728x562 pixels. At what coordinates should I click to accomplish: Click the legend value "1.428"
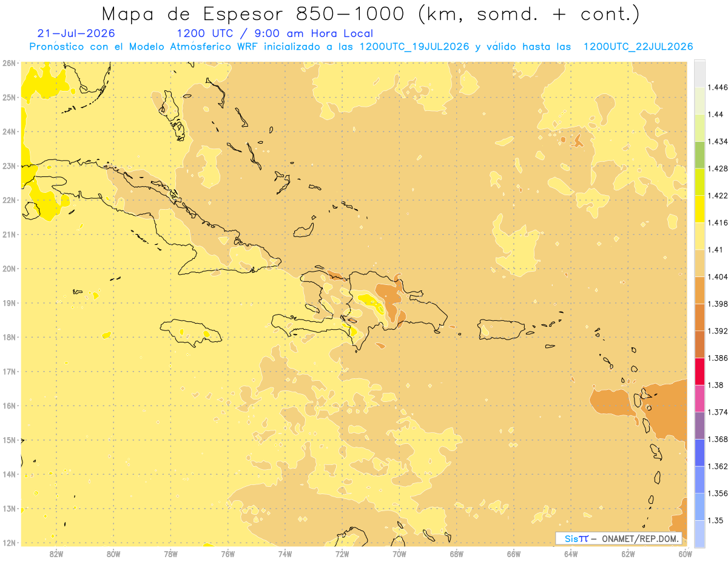(x=718, y=169)
